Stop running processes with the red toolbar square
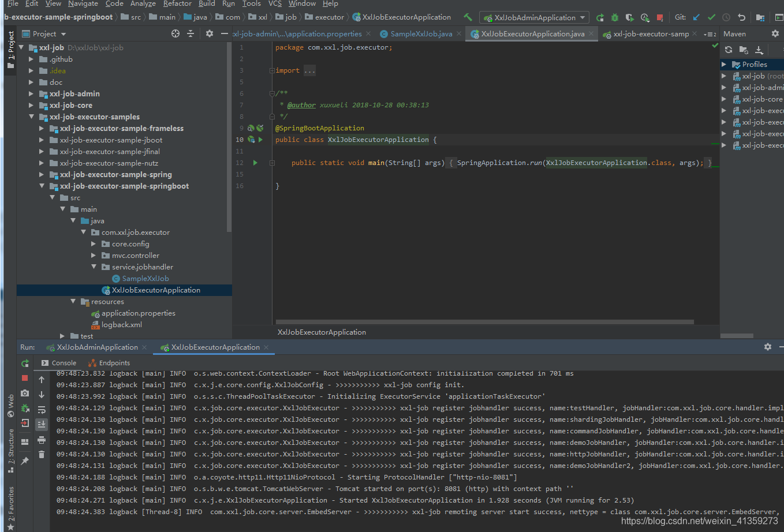The width and height of the screenshot is (784, 532). pos(660,17)
